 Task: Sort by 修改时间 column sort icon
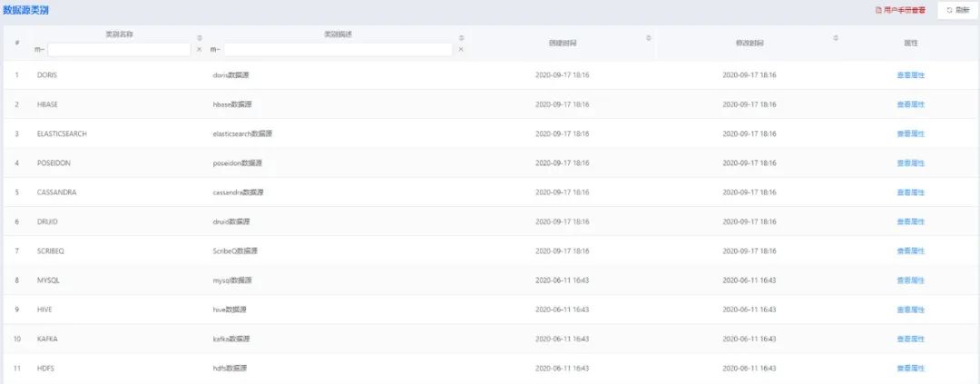(836, 37)
